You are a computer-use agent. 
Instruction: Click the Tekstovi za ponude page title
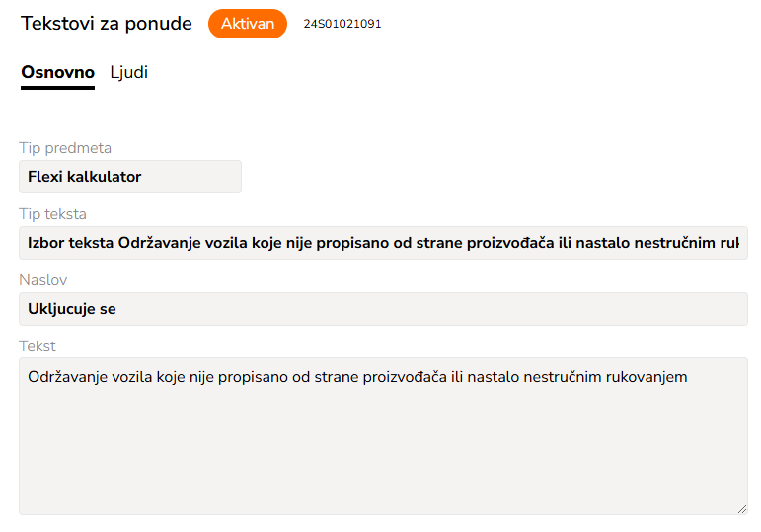(107, 24)
